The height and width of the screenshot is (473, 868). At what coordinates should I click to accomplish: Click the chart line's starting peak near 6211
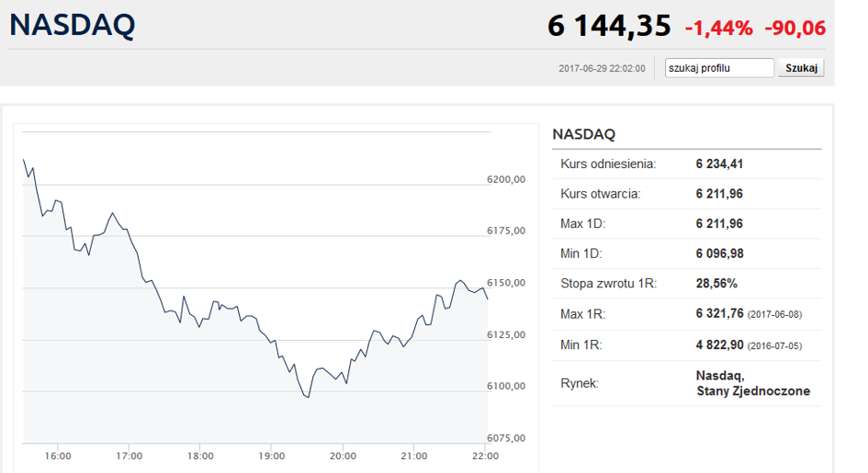coord(24,160)
